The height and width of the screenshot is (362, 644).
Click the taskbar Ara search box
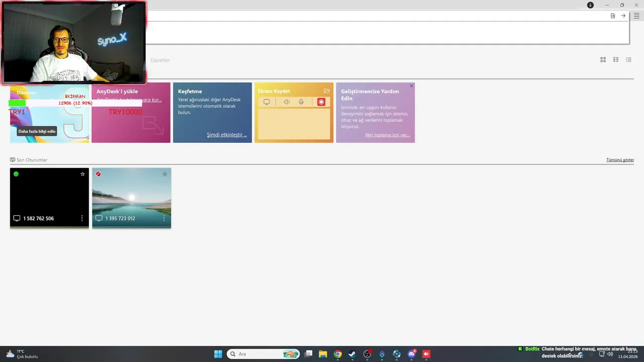point(263,354)
